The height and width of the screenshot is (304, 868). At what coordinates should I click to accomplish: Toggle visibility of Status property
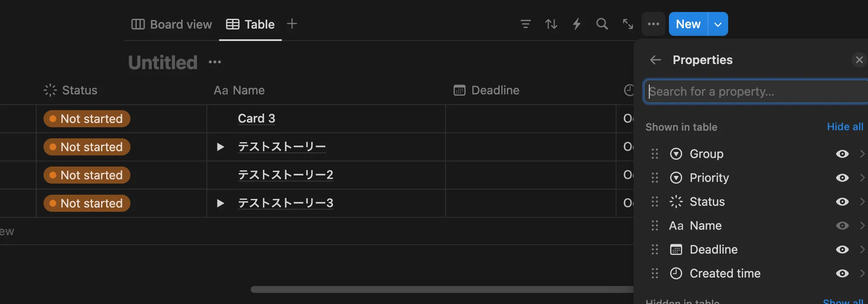[842, 202]
